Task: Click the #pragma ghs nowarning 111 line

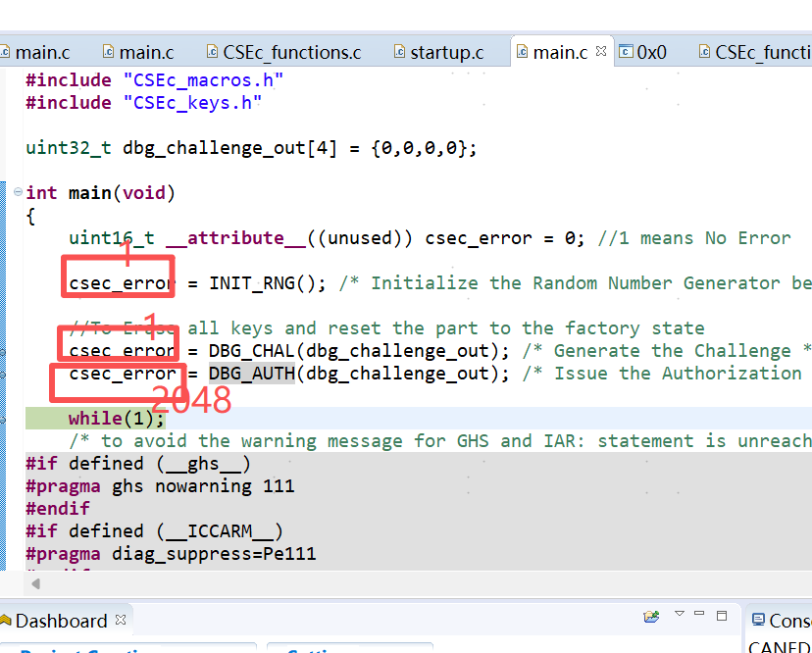Action: tap(160, 486)
